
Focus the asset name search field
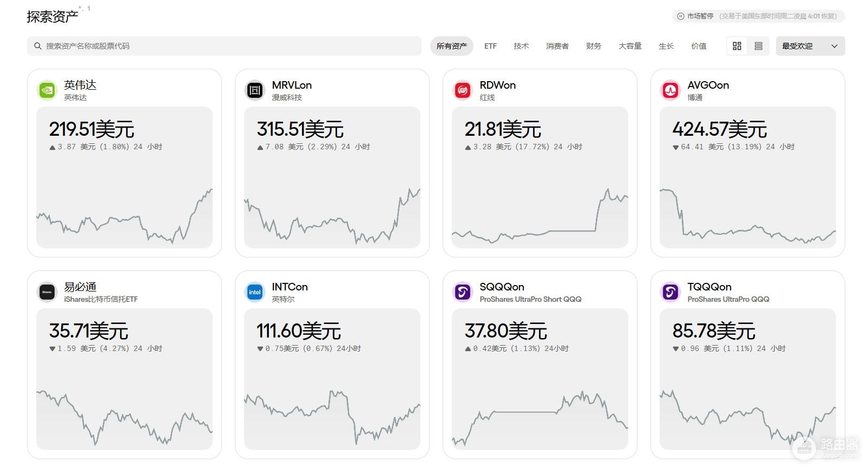[x=224, y=46]
